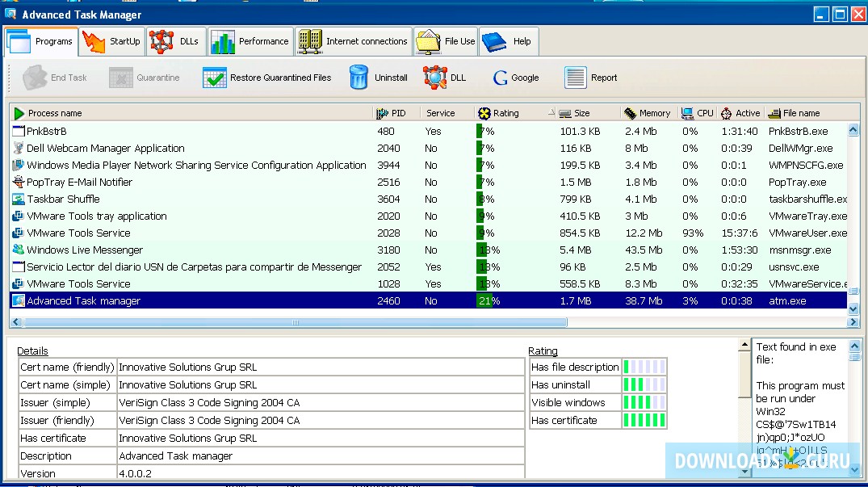Sort by the Size column header
Viewport: 868px width, 487px height.
(x=588, y=113)
